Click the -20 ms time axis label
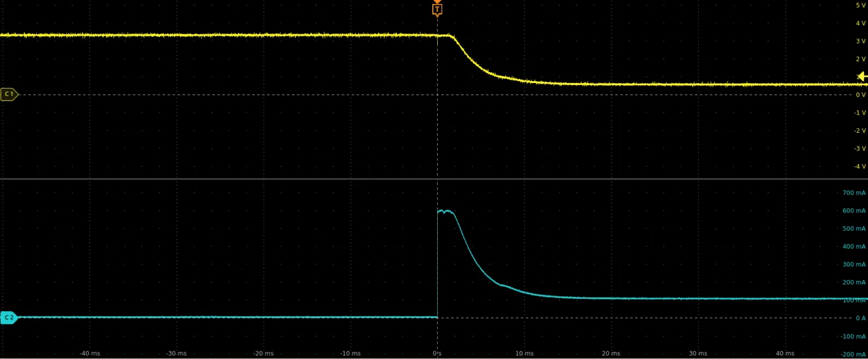Viewport: 868px width, 359px height. point(263,353)
